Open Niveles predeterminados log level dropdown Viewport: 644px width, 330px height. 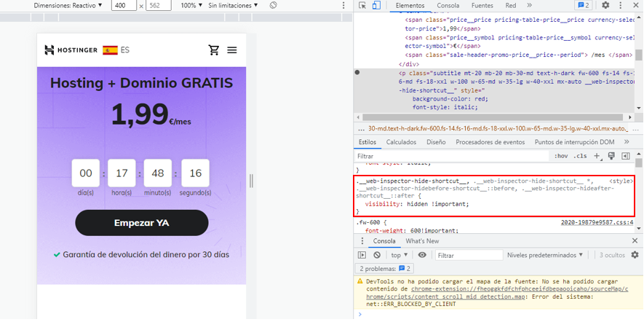[x=546, y=255]
